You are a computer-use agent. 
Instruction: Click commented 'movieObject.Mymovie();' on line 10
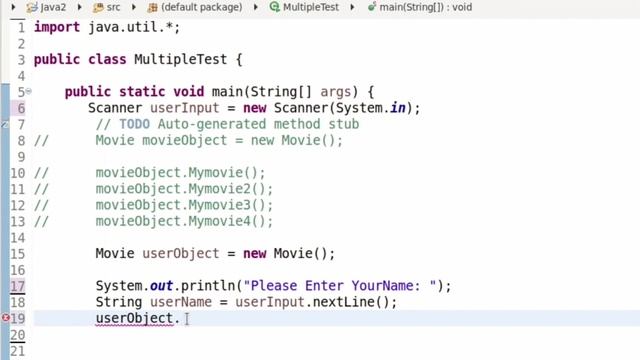point(180,173)
